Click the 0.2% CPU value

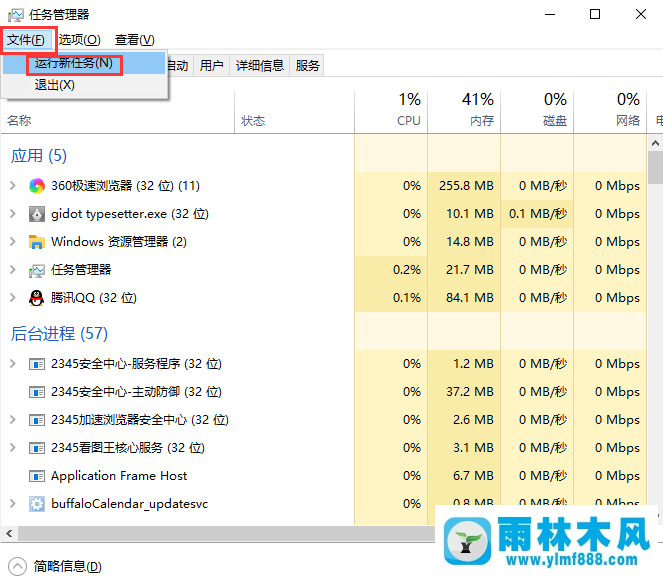[407, 270]
